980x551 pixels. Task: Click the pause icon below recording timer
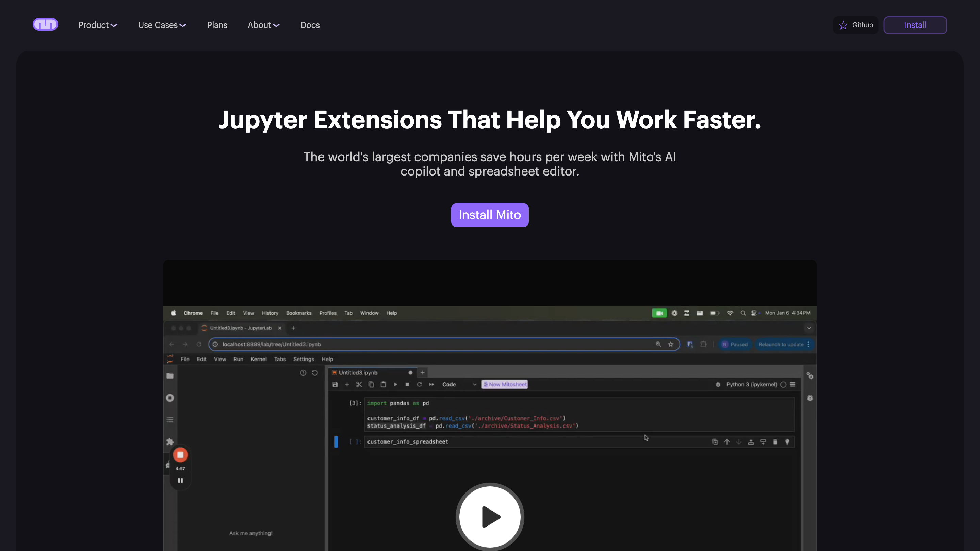click(180, 480)
